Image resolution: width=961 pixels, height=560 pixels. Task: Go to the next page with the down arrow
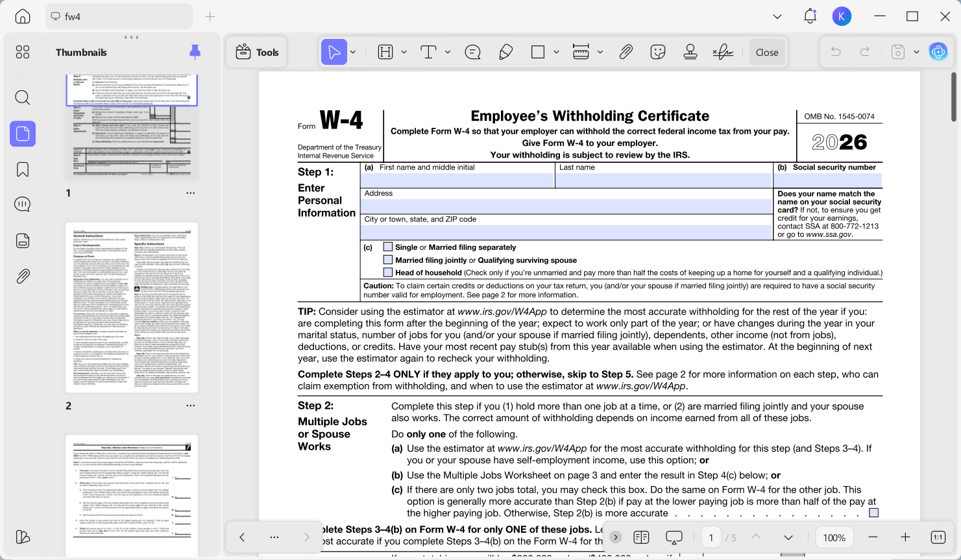[x=788, y=537]
